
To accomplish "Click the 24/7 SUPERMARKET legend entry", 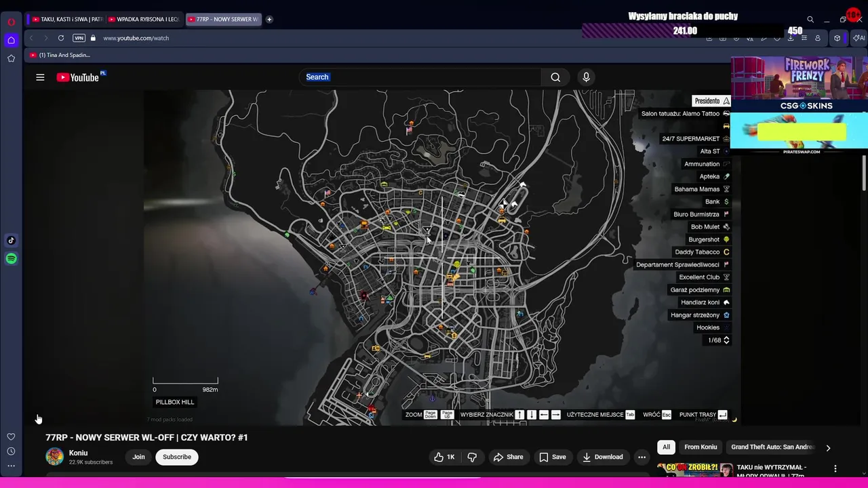I will tap(696, 139).
